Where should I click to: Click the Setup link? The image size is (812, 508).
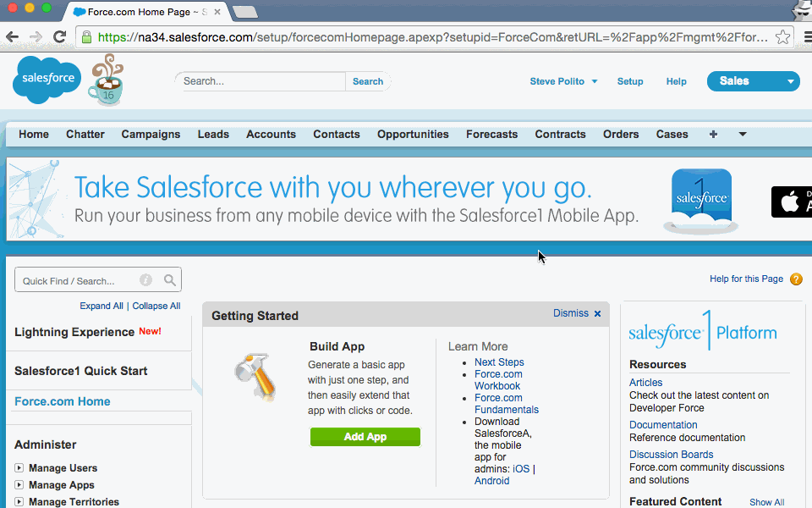pos(629,81)
